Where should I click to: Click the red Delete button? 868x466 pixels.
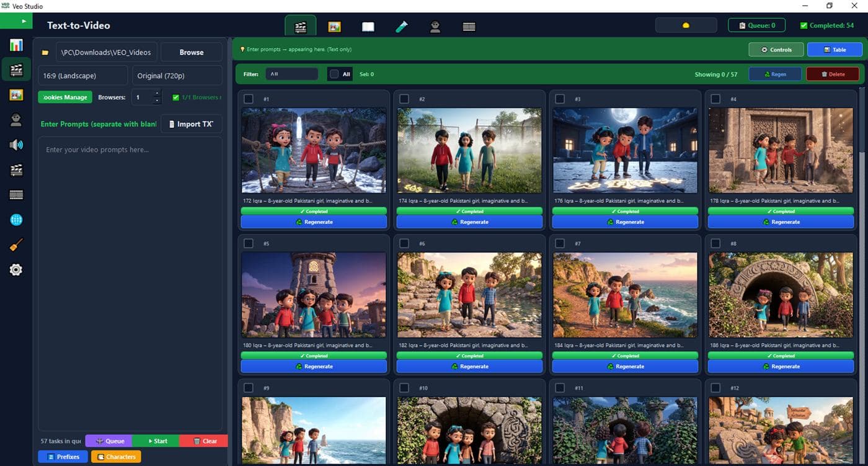pyautogui.click(x=833, y=74)
